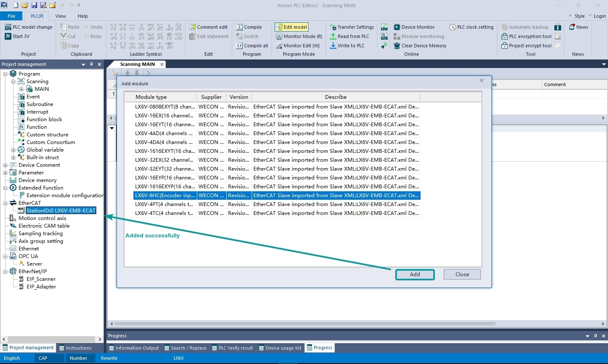
Task: Click the PLC model change icon
Action: [8, 27]
